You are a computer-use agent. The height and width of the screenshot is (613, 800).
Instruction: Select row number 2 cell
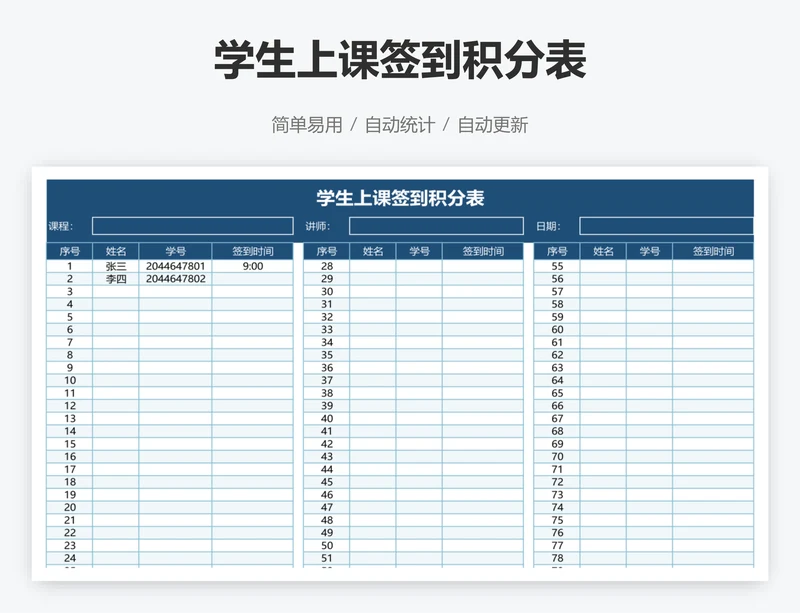pos(69,279)
